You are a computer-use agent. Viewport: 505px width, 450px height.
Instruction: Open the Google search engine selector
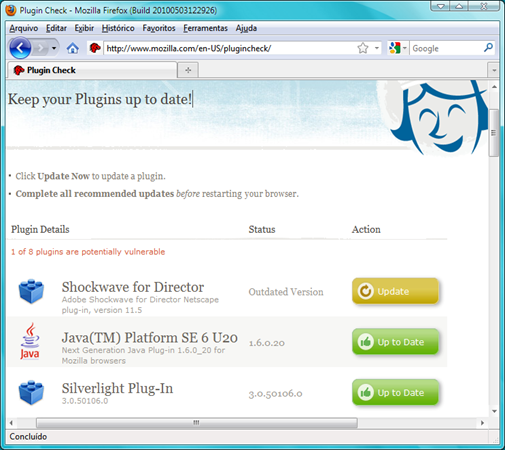tap(398, 48)
